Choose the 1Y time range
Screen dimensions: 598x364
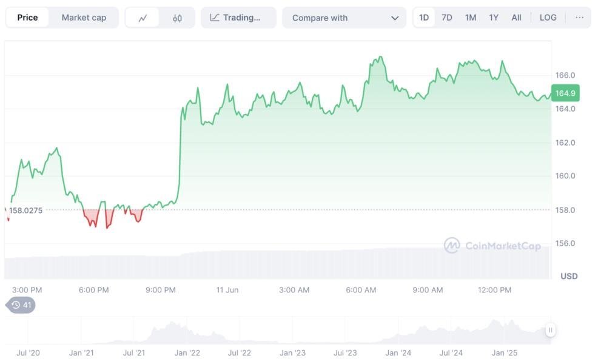pos(494,18)
